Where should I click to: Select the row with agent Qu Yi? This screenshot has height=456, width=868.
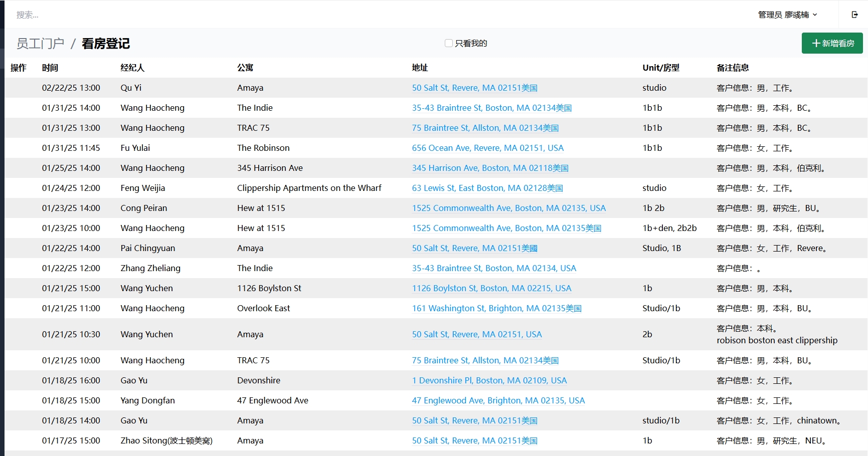coord(131,88)
